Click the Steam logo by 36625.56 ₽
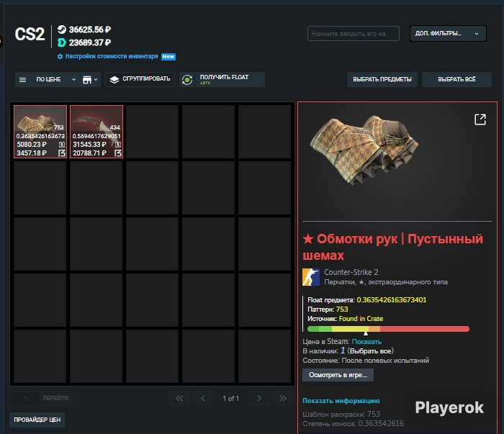Screen dimensions: 504x434 tap(62, 30)
